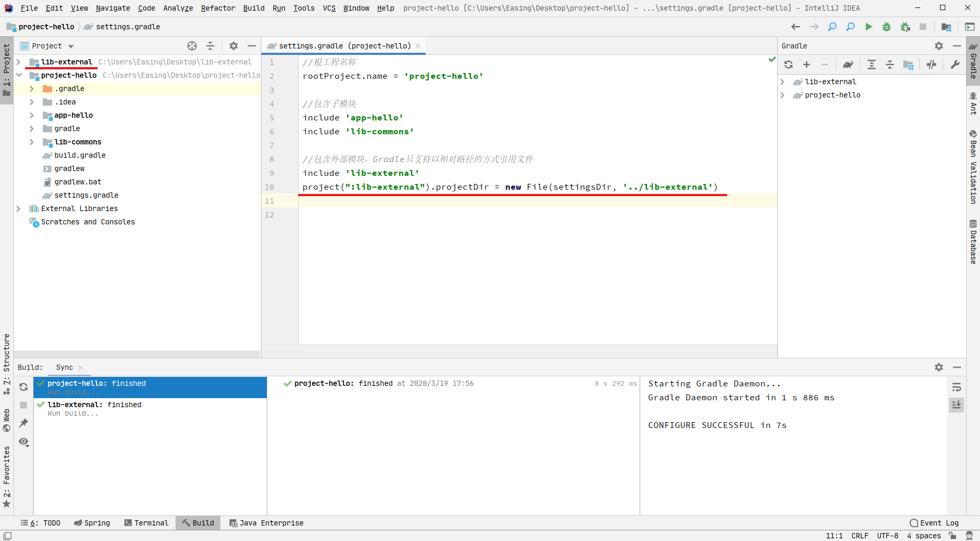
Task: Expand project-hello in the Gradle panel
Action: (x=783, y=95)
